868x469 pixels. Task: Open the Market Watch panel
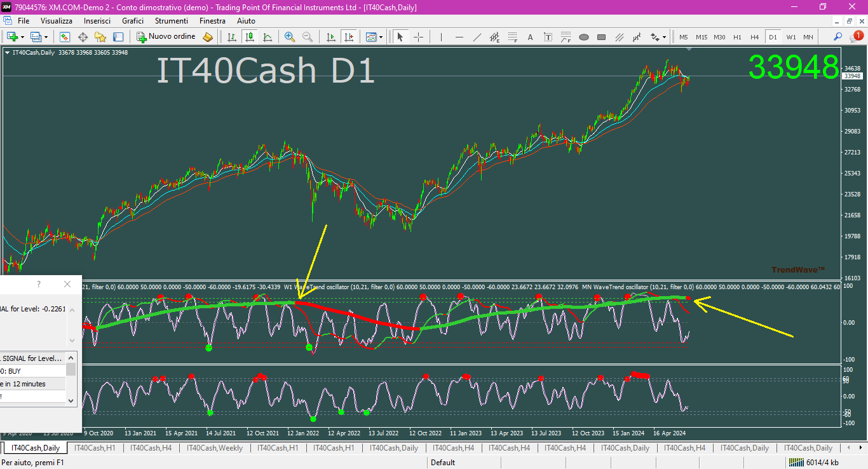65,37
